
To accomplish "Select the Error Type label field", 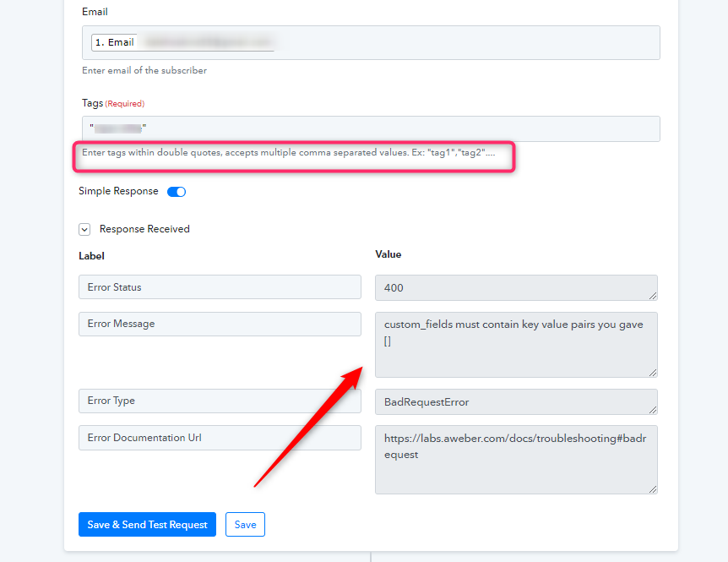I will tap(220, 401).
